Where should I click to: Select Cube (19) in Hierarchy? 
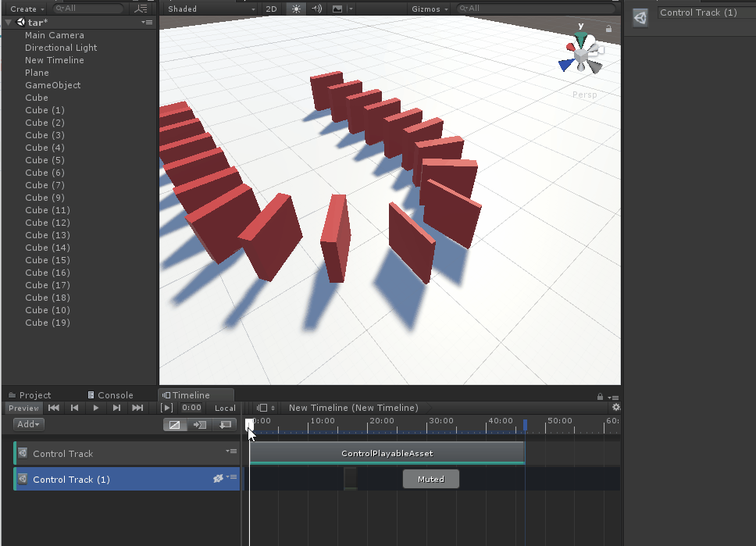[x=48, y=323]
